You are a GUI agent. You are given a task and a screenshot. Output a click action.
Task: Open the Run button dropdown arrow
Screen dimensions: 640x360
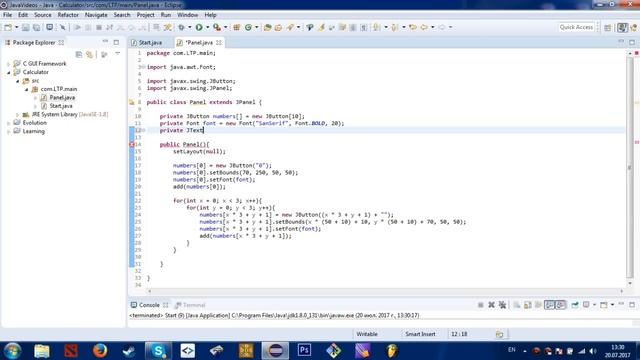[x=207, y=27]
